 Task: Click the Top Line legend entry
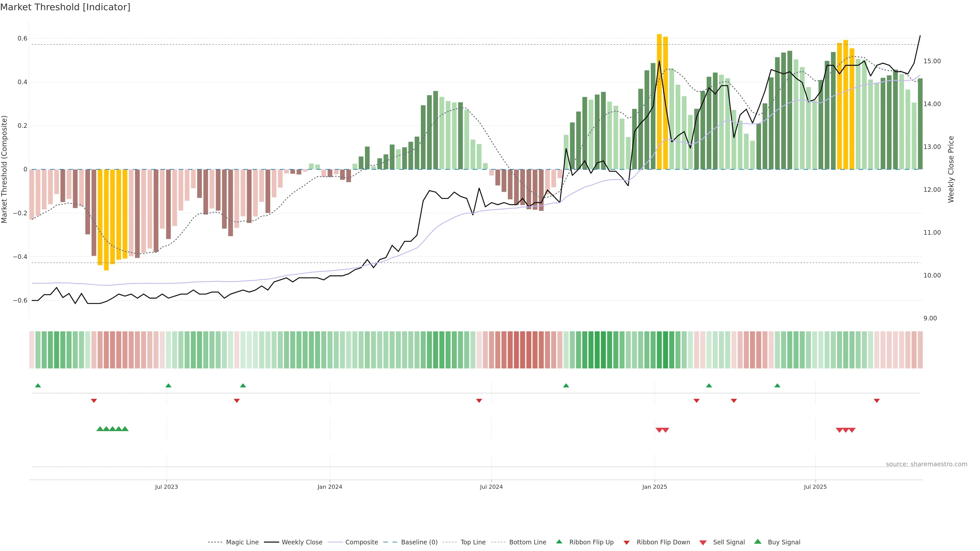coord(473,542)
